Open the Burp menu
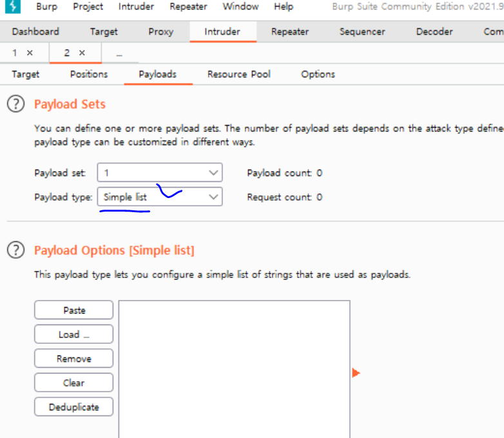This screenshot has height=438, width=504. pos(46,6)
